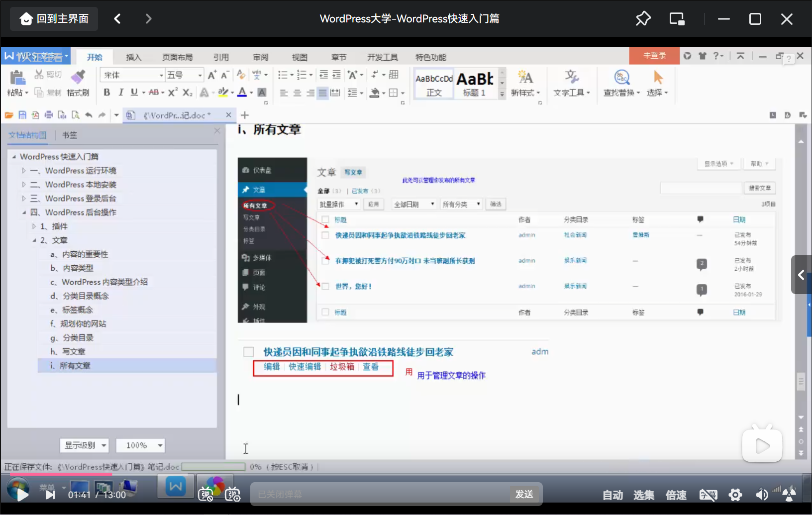Check the table header 标题 select-all checkbox
This screenshot has height=515, width=812.
[x=325, y=219]
